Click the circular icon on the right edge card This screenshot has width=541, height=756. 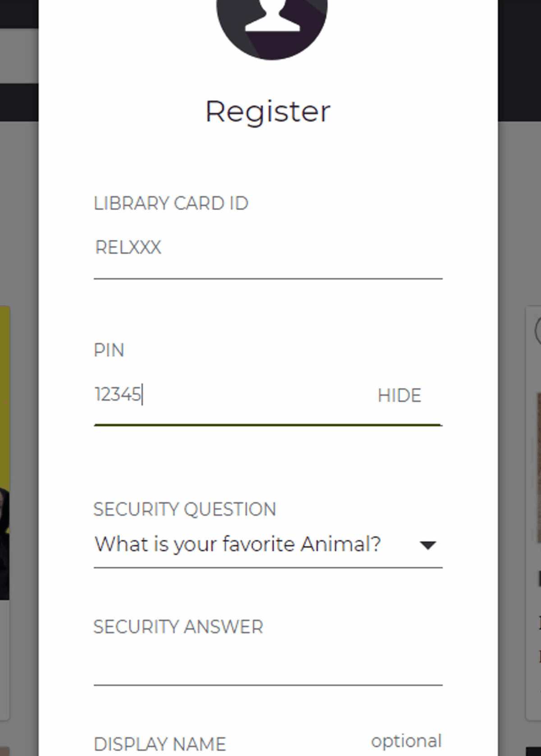[538, 331]
